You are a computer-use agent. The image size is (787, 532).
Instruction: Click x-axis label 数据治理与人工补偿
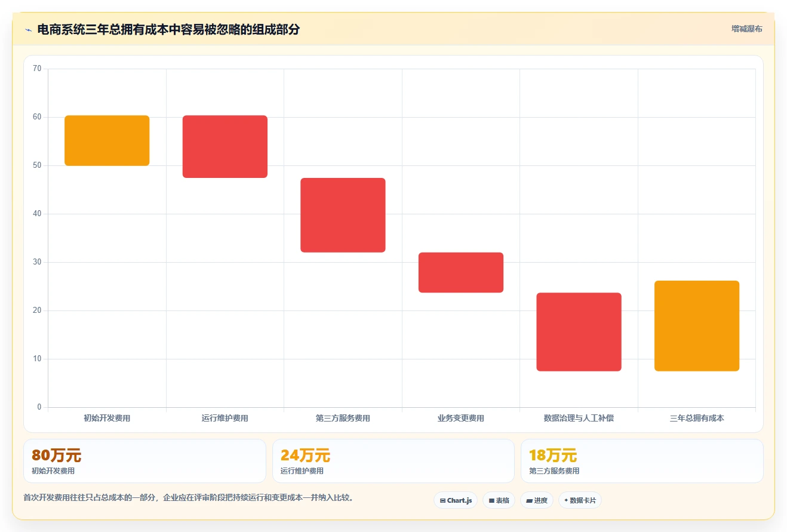coord(579,418)
